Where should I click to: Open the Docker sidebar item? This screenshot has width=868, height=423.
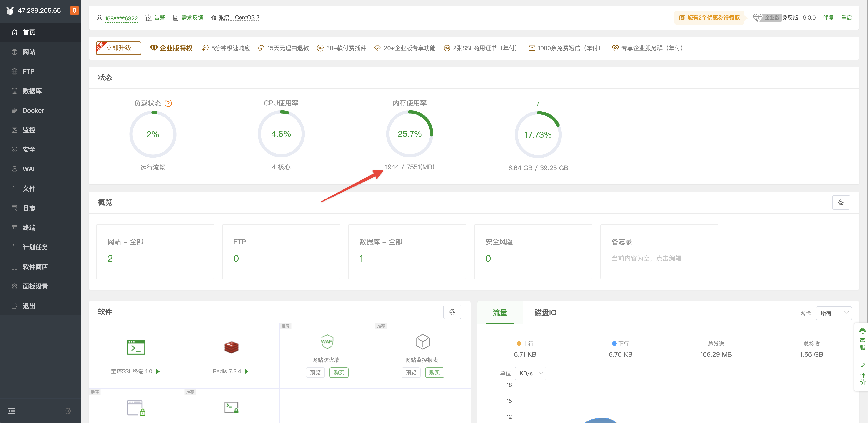pyautogui.click(x=40, y=110)
